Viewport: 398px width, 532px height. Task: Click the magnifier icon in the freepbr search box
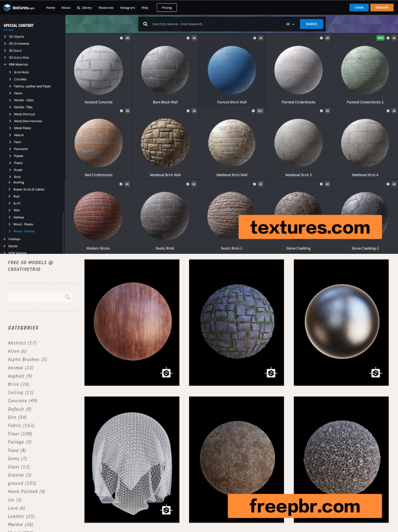67,297
